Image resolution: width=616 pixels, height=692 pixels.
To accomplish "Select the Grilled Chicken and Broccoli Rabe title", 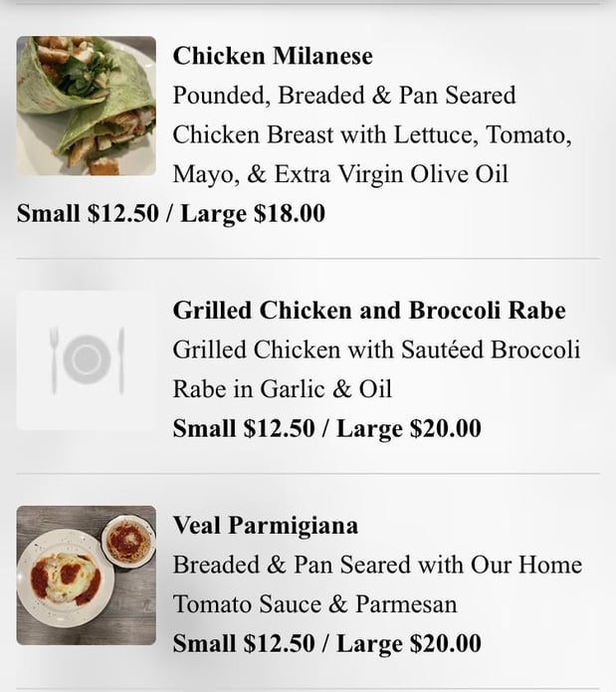I will coord(369,311).
